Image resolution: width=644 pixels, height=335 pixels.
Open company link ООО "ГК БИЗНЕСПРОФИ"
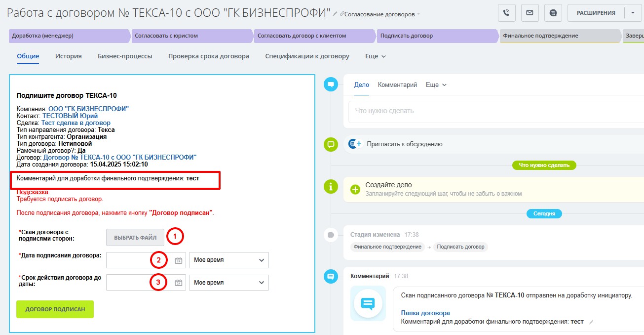coord(88,109)
